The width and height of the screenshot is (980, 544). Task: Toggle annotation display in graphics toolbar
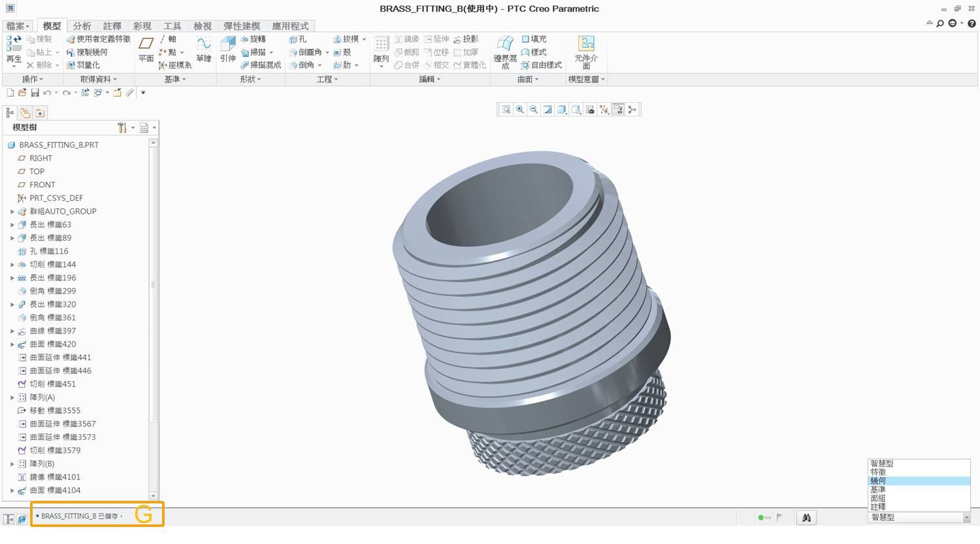(x=618, y=110)
